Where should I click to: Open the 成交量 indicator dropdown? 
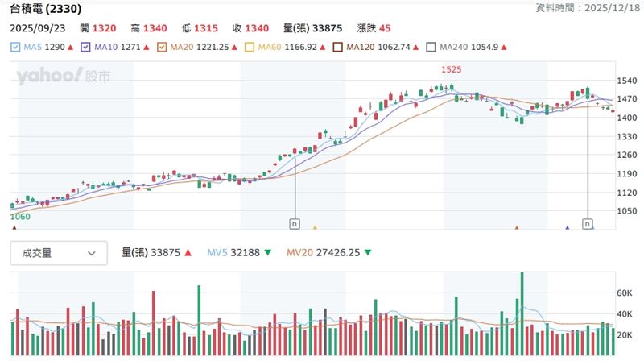58,253
